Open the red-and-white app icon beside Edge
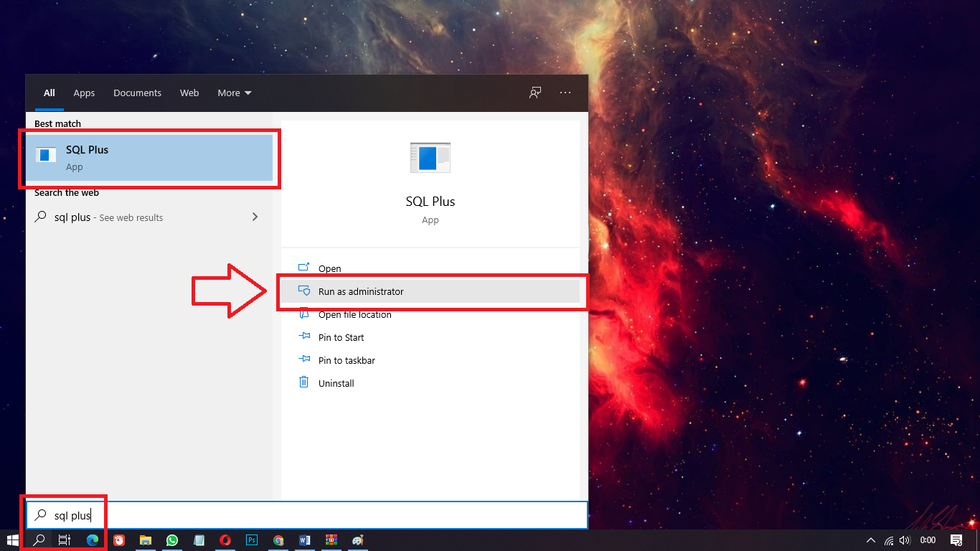The image size is (980, 551). (x=119, y=540)
